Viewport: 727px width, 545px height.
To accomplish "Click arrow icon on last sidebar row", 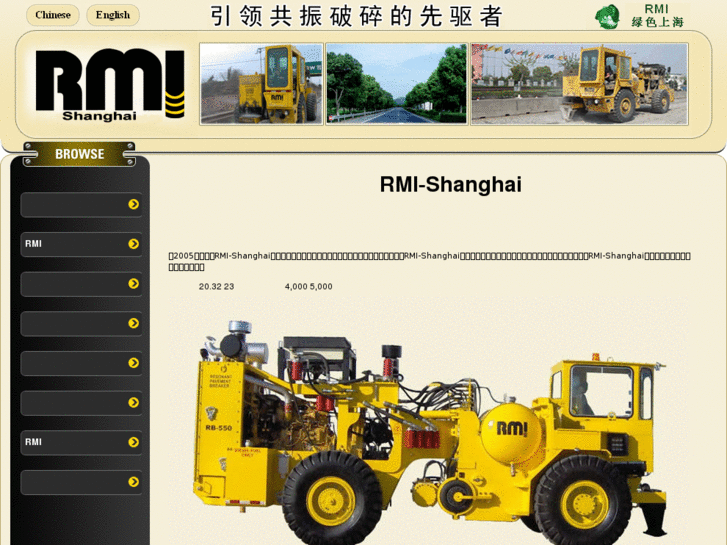I will (x=134, y=482).
